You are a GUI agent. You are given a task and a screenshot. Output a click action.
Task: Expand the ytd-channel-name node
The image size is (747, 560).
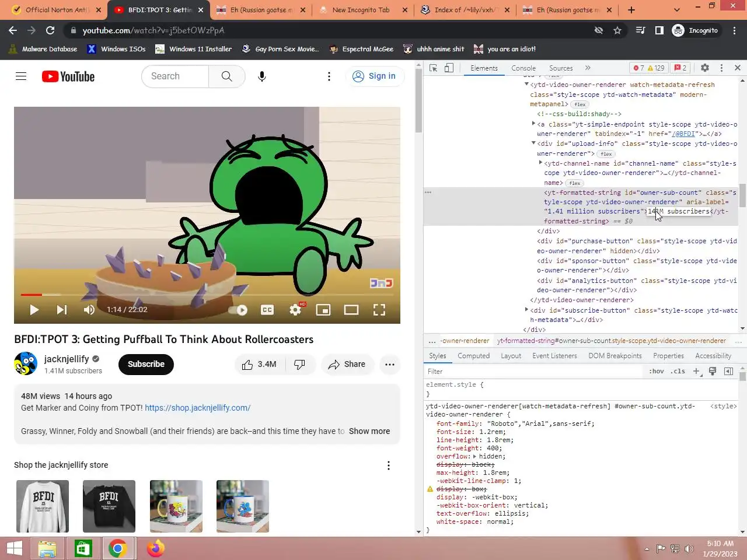tap(540, 163)
